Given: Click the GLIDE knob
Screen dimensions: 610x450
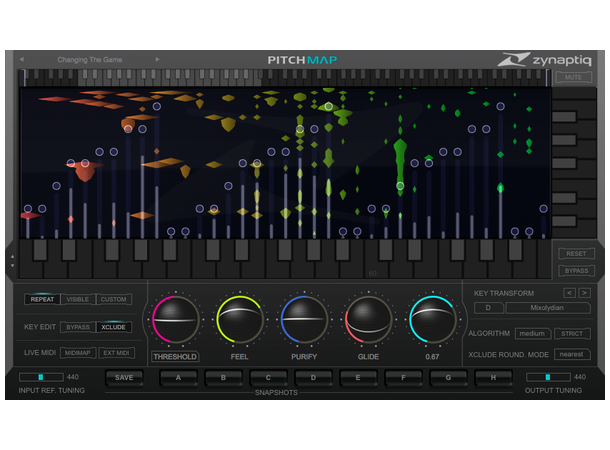Looking at the screenshot, I should (x=368, y=320).
